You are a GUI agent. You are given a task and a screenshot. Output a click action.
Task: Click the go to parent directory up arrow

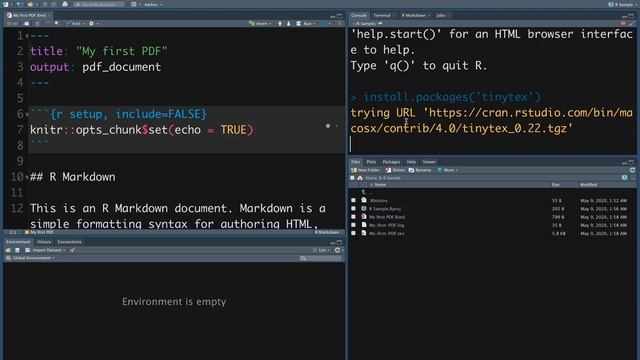coord(363,192)
